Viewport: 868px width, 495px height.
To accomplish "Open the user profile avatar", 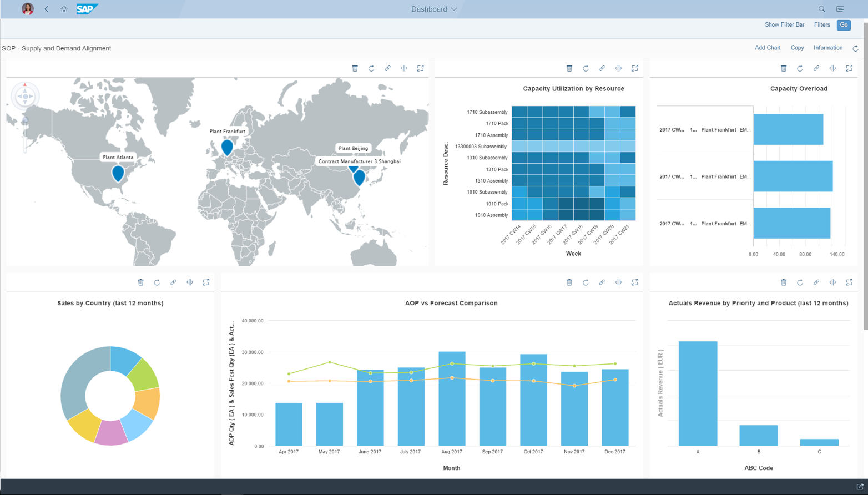I will click(27, 9).
